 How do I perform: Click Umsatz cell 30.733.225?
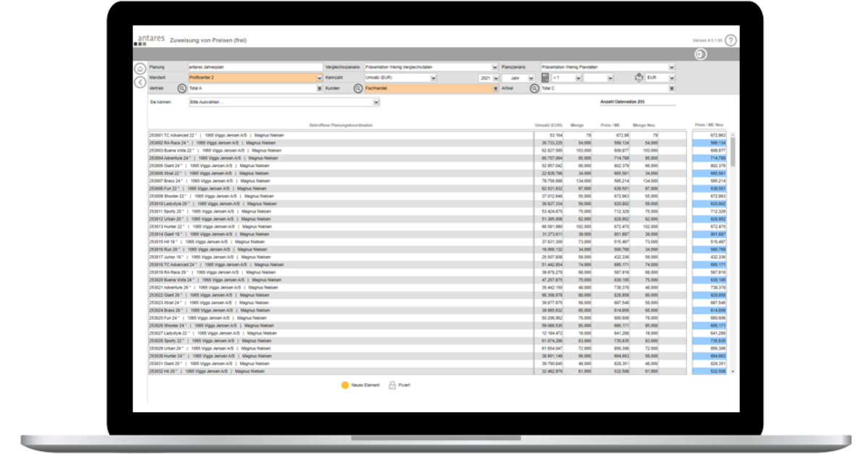point(549,143)
